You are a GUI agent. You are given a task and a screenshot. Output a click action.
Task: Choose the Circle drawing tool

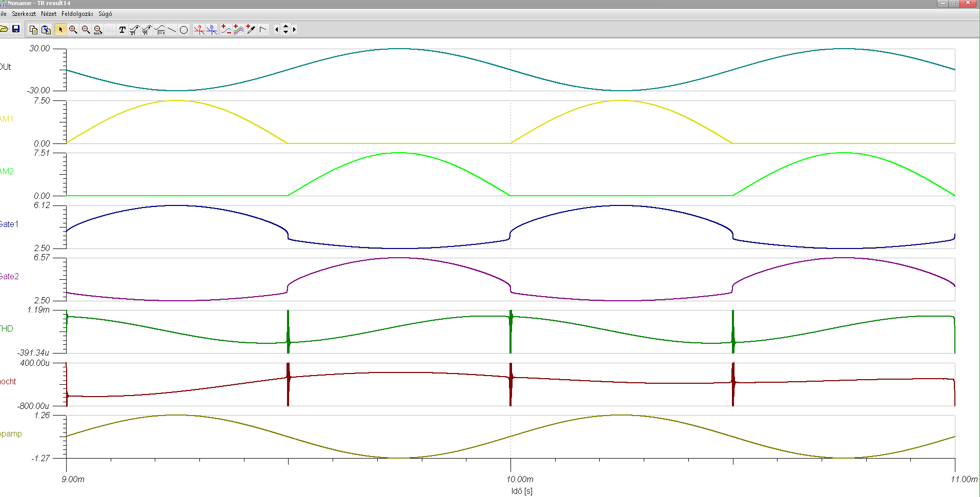[184, 29]
